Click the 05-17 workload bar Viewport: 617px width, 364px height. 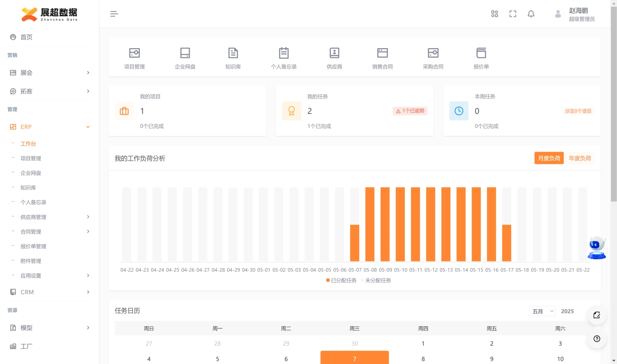point(507,243)
